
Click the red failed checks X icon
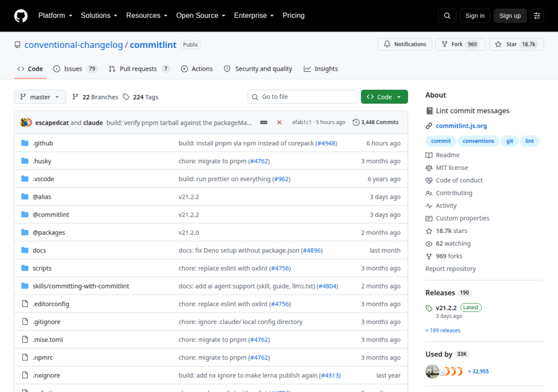tap(280, 122)
